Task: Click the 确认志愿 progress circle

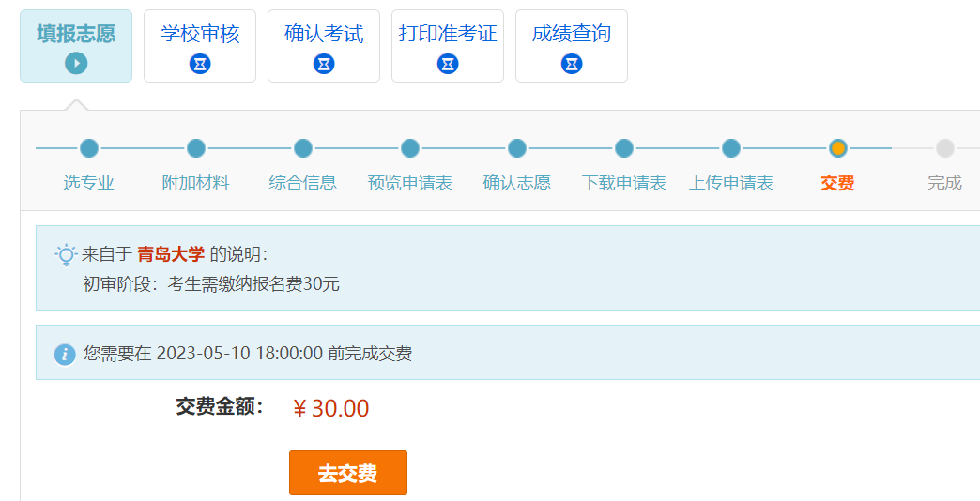Action: click(517, 148)
